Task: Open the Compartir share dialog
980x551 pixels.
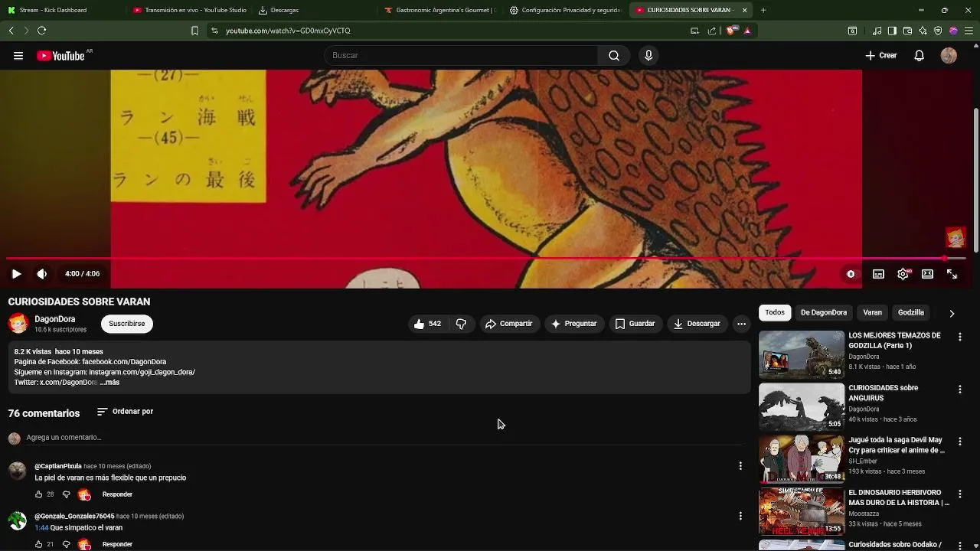Action: coord(509,324)
